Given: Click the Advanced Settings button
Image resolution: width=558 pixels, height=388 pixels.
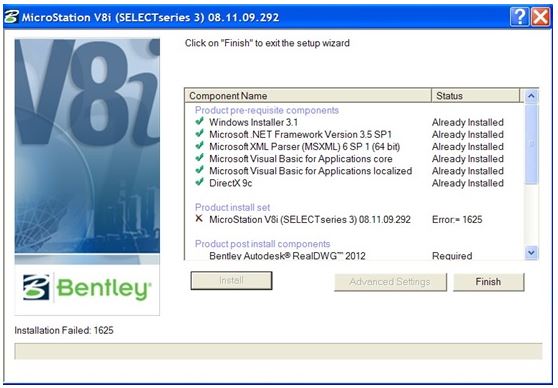Looking at the screenshot, I should point(390,282).
